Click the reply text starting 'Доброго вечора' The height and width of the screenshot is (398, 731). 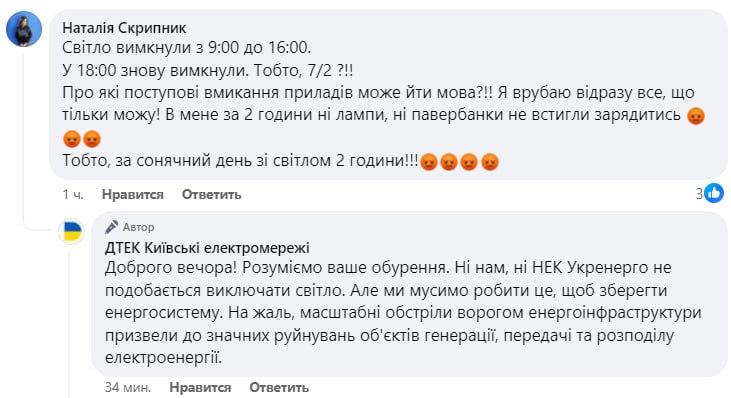click(x=403, y=313)
